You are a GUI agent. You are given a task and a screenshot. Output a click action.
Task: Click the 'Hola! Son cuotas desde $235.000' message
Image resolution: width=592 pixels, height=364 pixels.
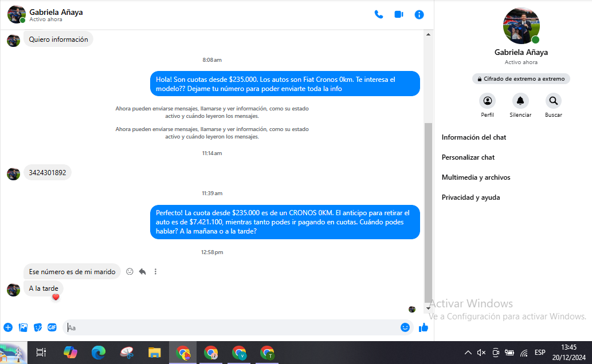click(285, 84)
